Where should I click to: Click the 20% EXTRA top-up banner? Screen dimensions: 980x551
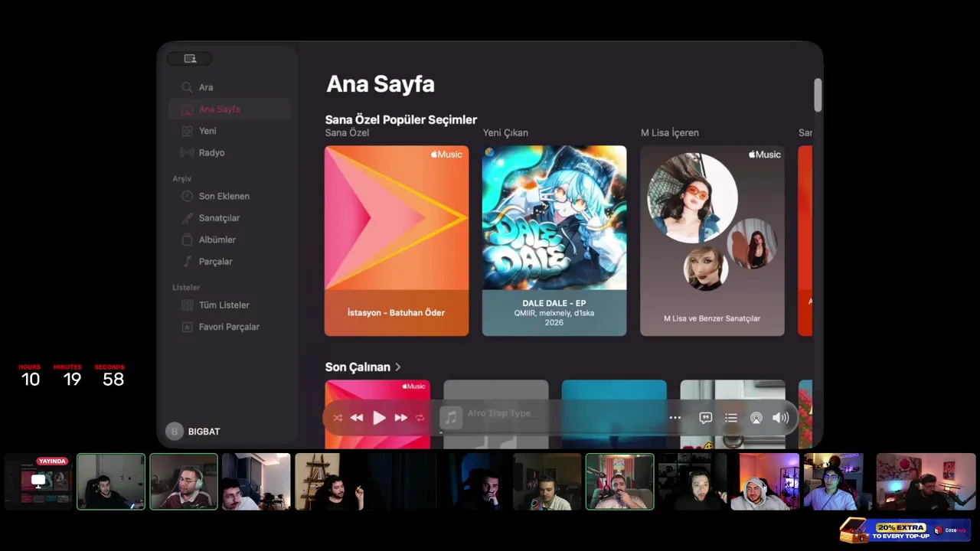[904, 530]
